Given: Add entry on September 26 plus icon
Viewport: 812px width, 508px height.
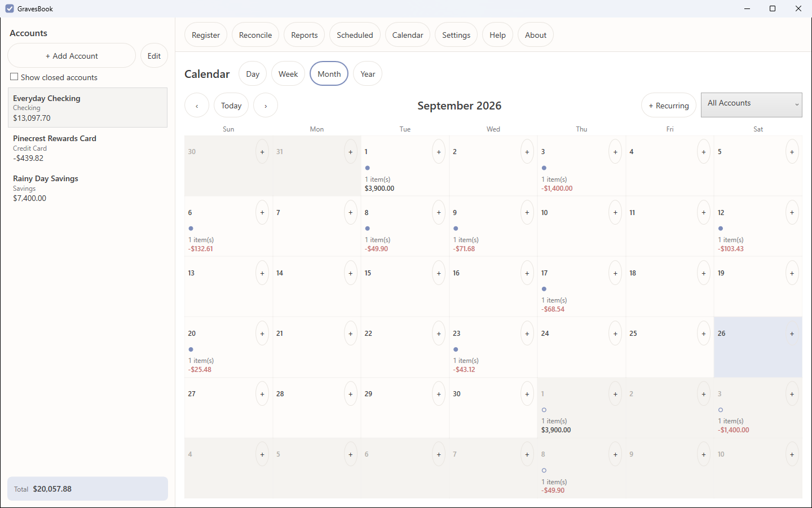Looking at the screenshot, I should pyautogui.click(x=792, y=334).
